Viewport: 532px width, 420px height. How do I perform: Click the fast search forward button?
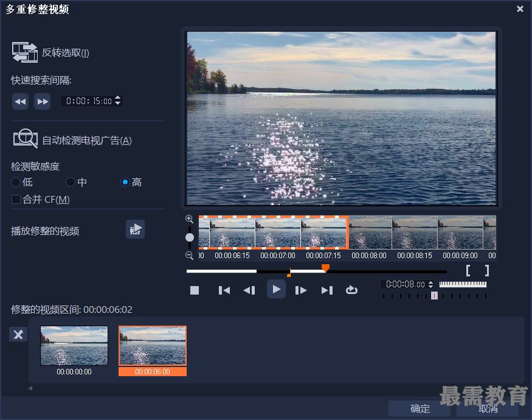point(43,101)
